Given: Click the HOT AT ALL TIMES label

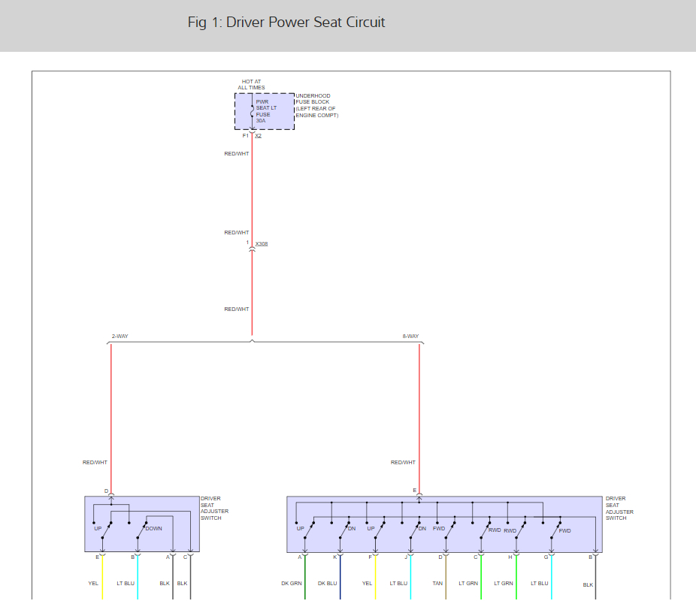Looking at the screenshot, I should [251, 84].
